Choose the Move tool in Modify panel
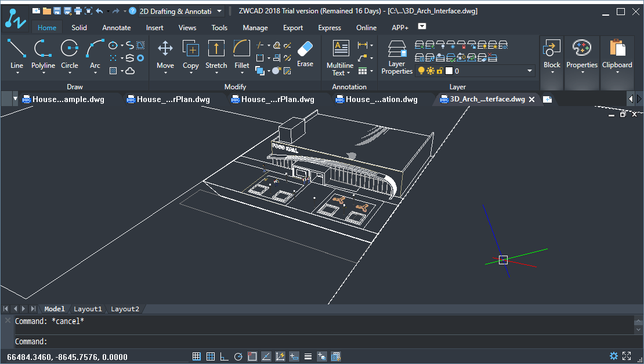Screen dimensions: 644x364 (x=165, y=53)
